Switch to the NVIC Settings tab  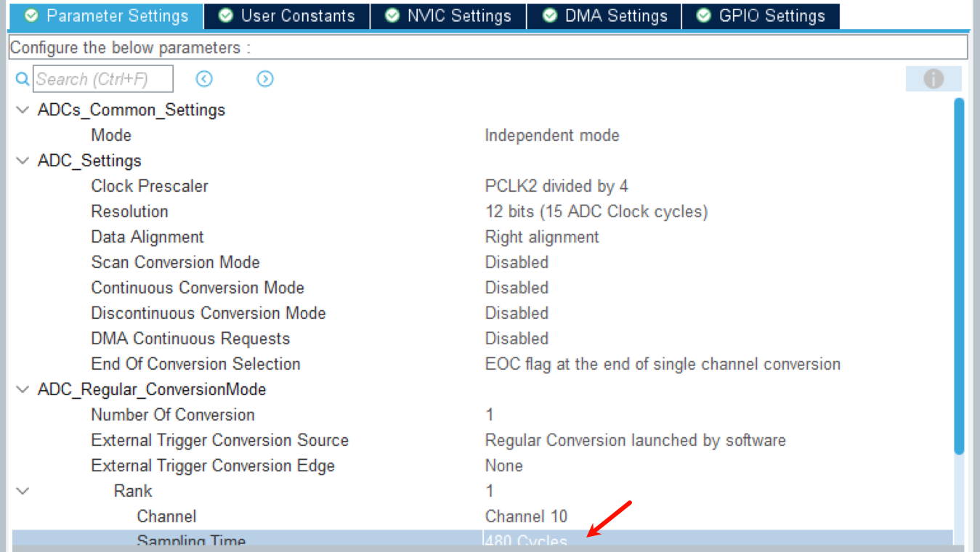(x=448, y=16)
